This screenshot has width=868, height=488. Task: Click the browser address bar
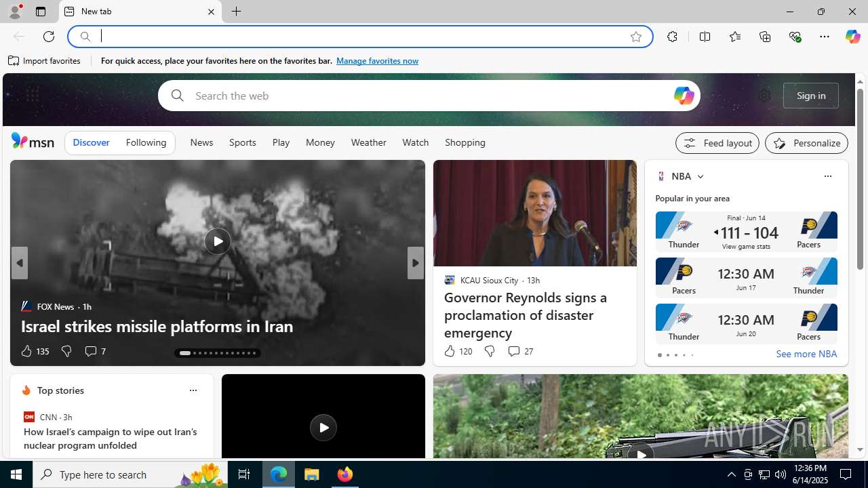coord(359,37)
